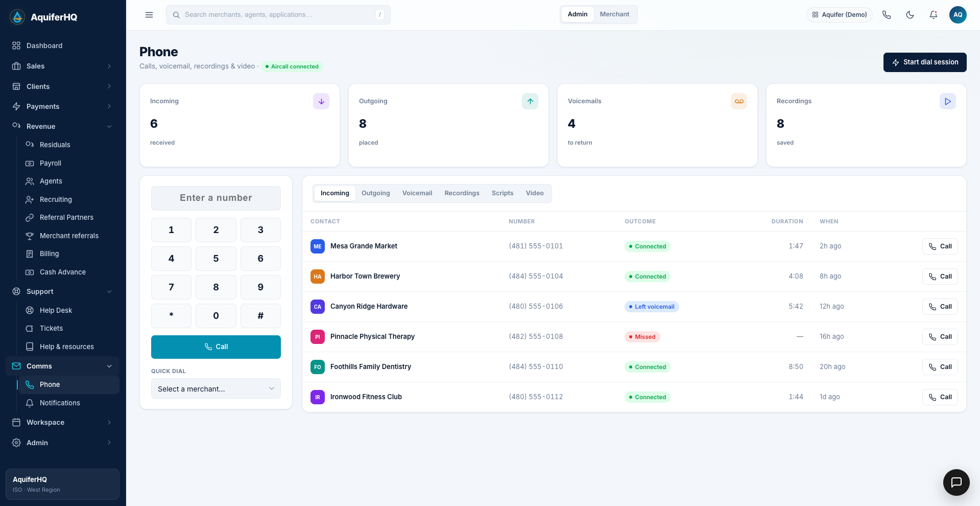Open the notifications bell icon
The width and height of the screenshot is (980, 506).
pos(934,15)
